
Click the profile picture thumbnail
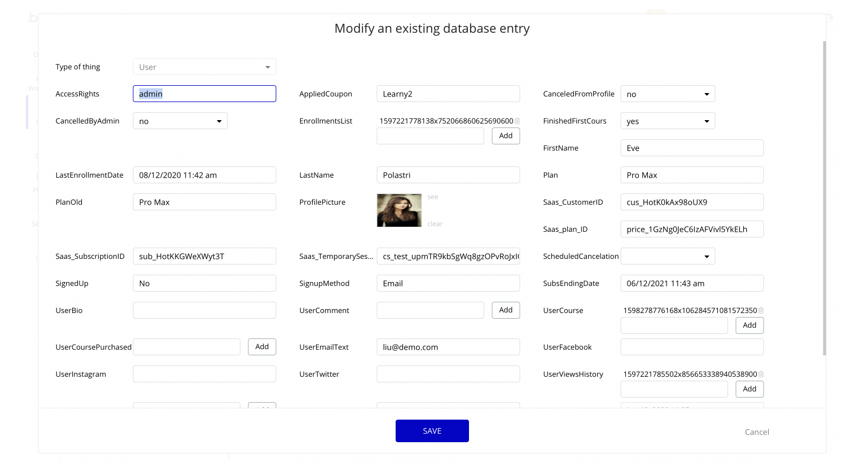[399, 210]
